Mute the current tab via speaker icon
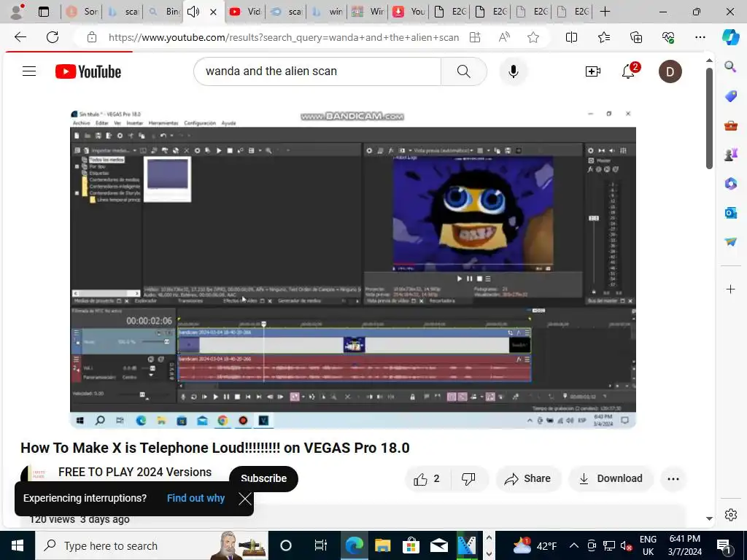The image size is (747, 560). (x=193, y=12)
